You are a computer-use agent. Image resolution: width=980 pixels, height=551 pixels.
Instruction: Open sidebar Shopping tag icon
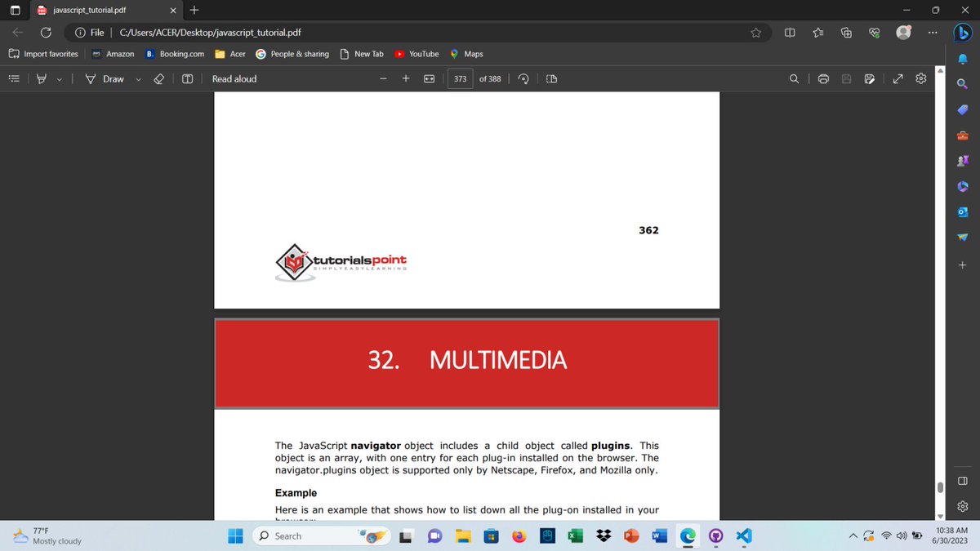(963, 110)
